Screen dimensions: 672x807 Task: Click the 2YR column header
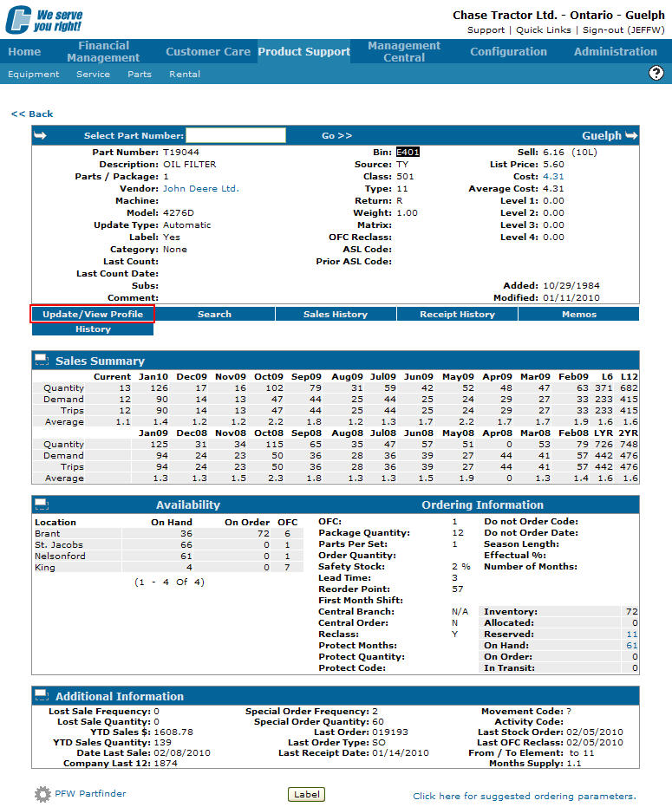(629, 433)
